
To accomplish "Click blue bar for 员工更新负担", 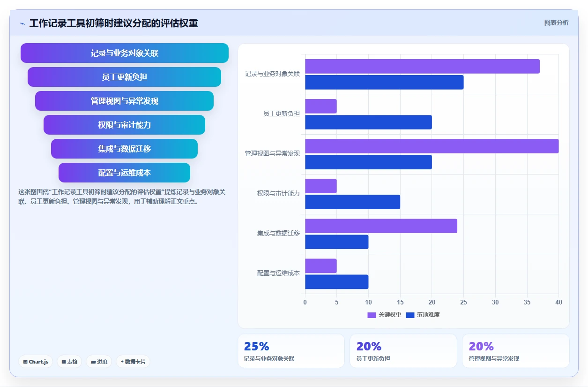I will (x=368, y=122).
